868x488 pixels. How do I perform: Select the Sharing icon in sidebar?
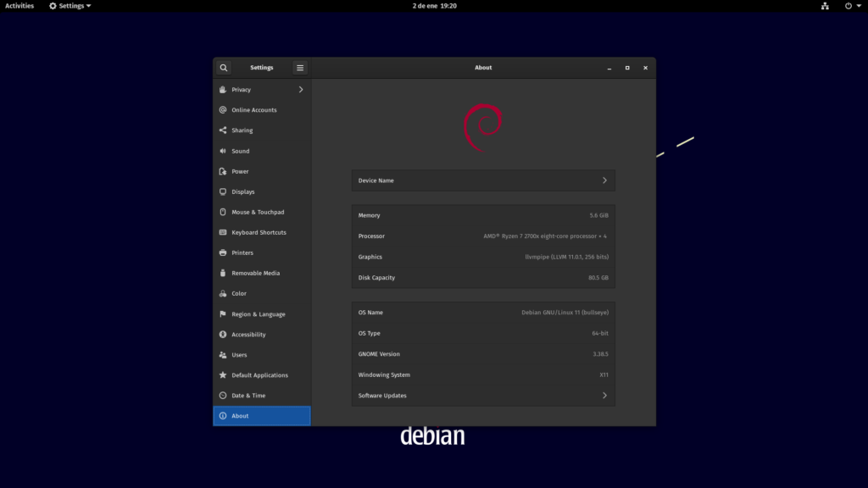point(223,130)
